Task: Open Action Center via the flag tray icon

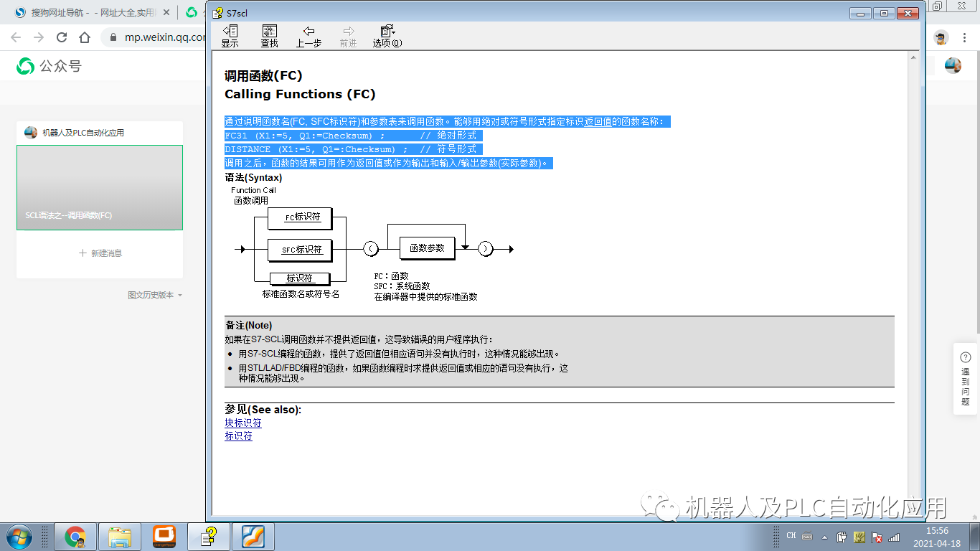Action: pos(877,536)
